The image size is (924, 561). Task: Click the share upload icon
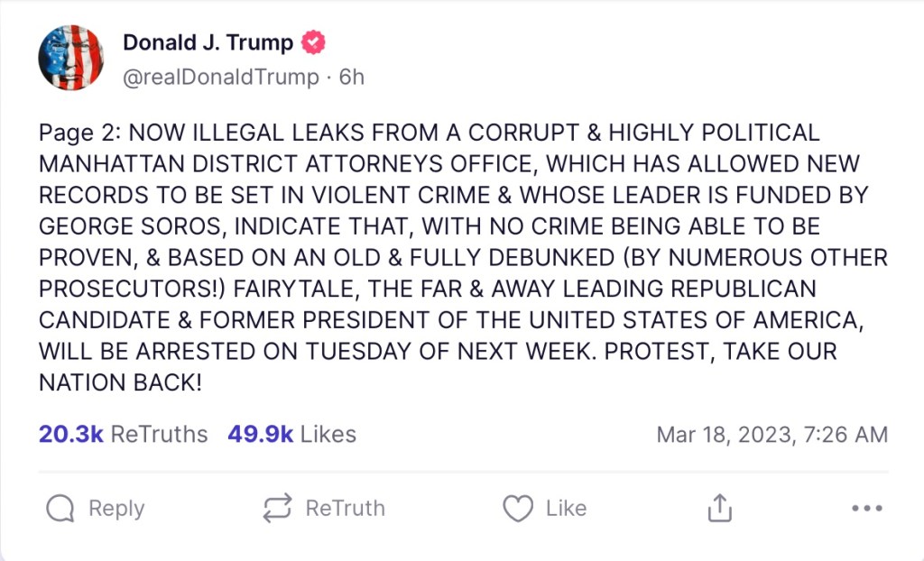718,510
